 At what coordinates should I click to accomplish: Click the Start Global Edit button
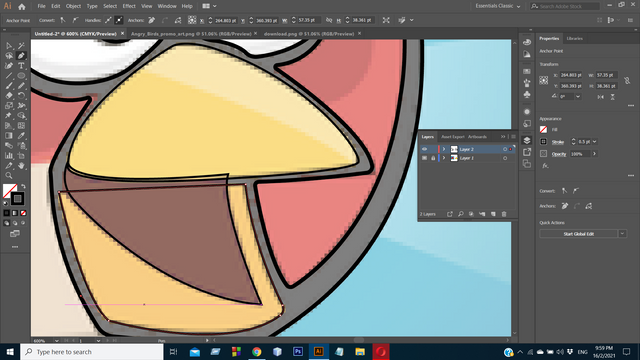[x=578, y=234]
